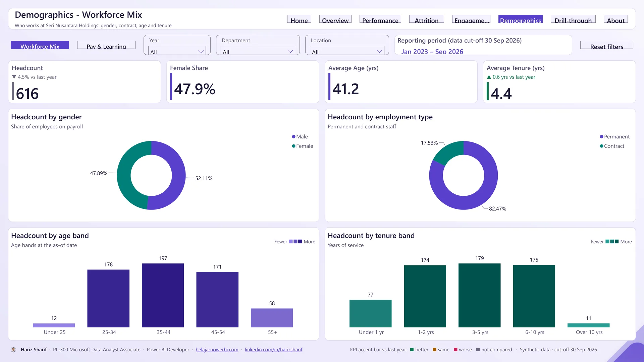This screenshot has height=362, width=644.
Task: Click the Average Age value 41.2
Action: tap(346, 89)
